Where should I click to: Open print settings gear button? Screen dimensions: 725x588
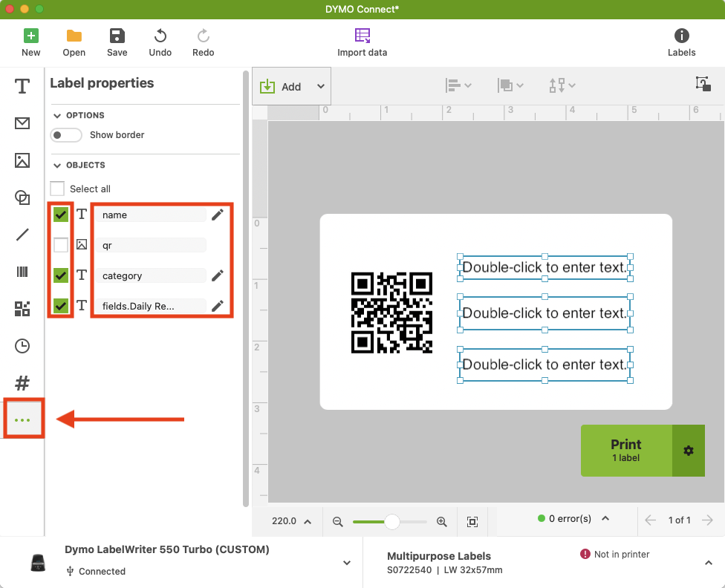689,451
